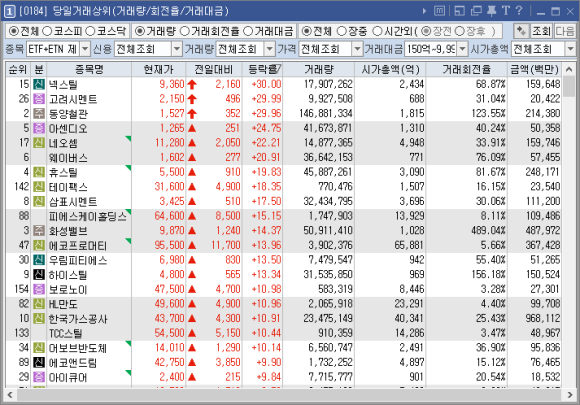This screenshot has width=580, height=405.
Task: Click the horizontal scrollbar left arrow
Action: click(x=10, y=395)
